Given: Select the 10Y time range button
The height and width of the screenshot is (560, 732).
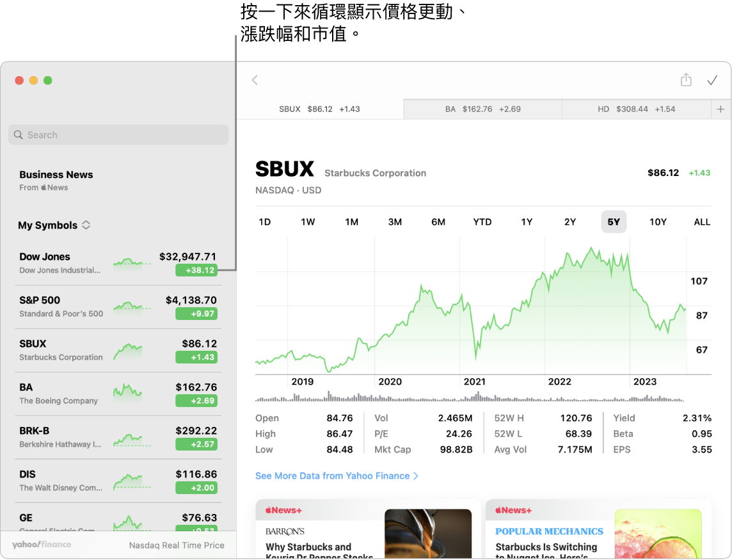Looking at the screenshot, I should [x=658, y=222].
